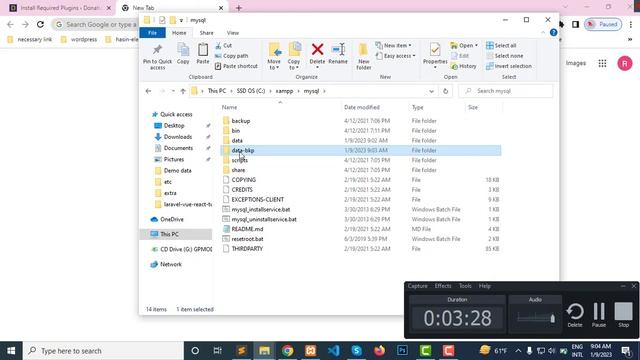Select the COPYING file

[x=244, y=180]
